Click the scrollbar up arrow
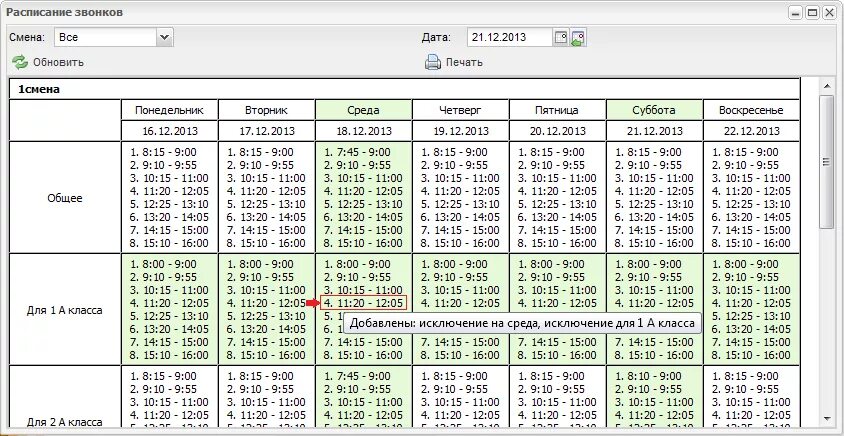The height and width of the screenshot is (436, 844). coord(826,86)
